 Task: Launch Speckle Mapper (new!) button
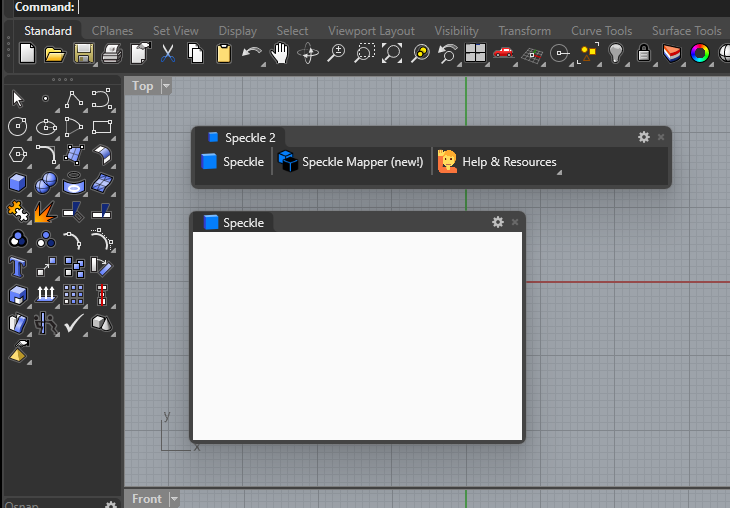pyautogui.click(x=351, y=162)
